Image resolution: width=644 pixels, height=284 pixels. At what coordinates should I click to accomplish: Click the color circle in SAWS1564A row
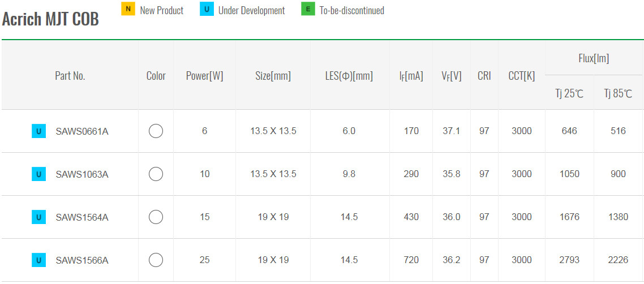156,217
